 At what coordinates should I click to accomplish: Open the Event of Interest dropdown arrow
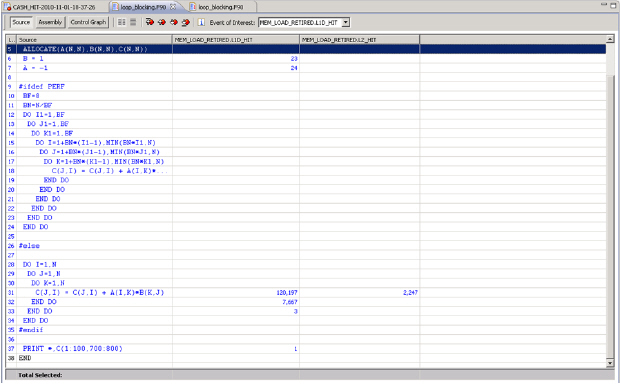(346, 23)
